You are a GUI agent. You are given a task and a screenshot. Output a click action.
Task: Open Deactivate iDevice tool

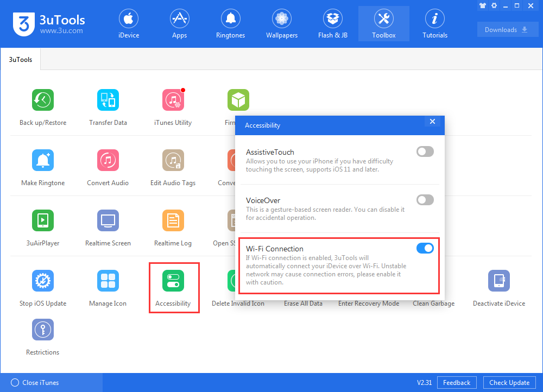coord(499,281)
